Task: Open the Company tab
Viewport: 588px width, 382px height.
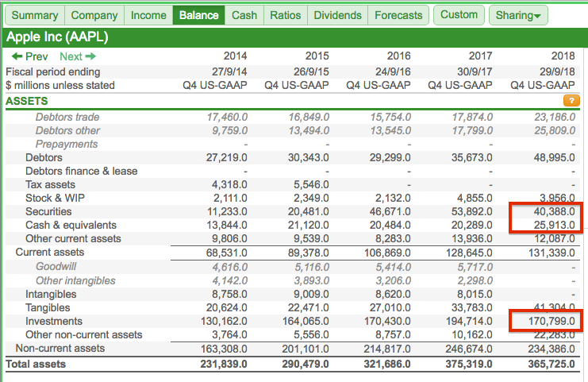Action: click(94, 15)
